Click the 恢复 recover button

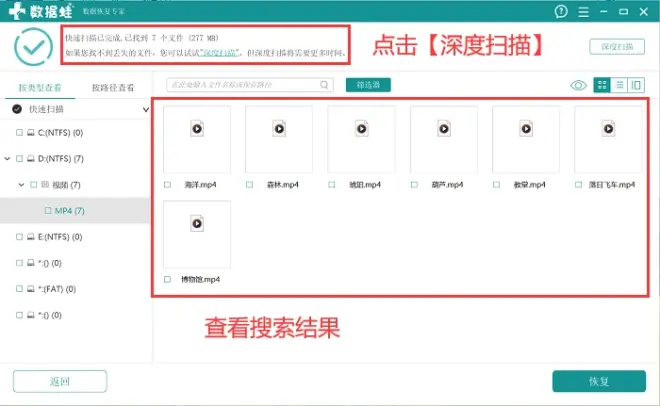coord(599,381)
